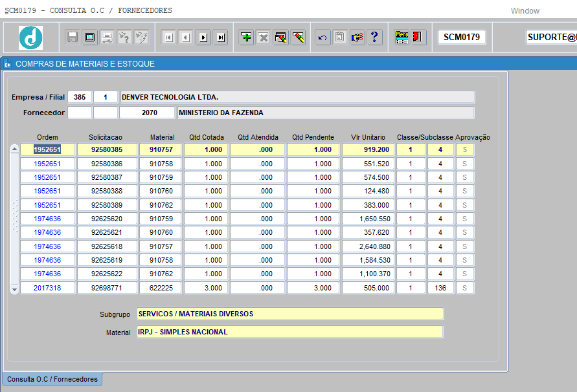Click the clipboard toolbar icon
Viewport: 577px width, 392px height.
(x=339, y=38)
